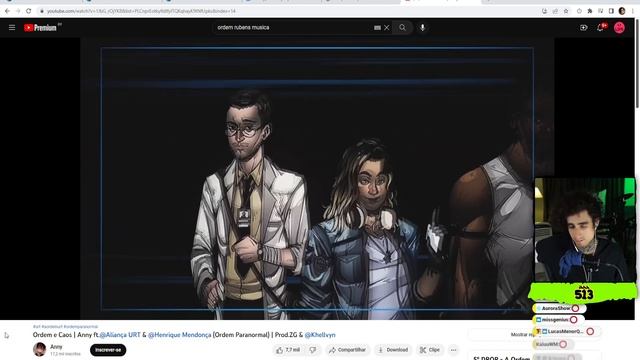The width and height of the screenshot is (640, 360).
Task: Open the YouTube account avatar menu
Action: point(619,28)
